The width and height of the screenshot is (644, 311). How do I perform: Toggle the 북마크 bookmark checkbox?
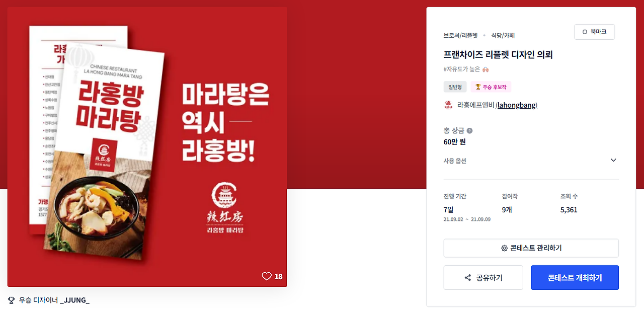coord(585,32)
